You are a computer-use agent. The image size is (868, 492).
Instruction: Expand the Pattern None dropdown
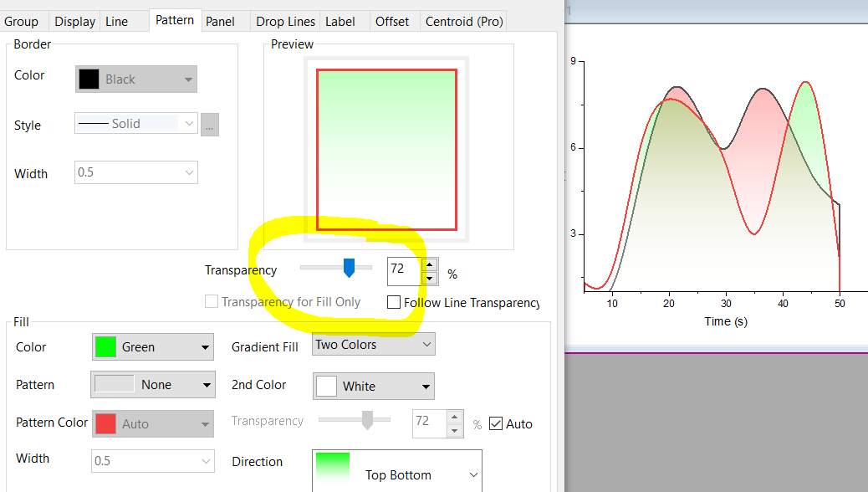(153, 385)
